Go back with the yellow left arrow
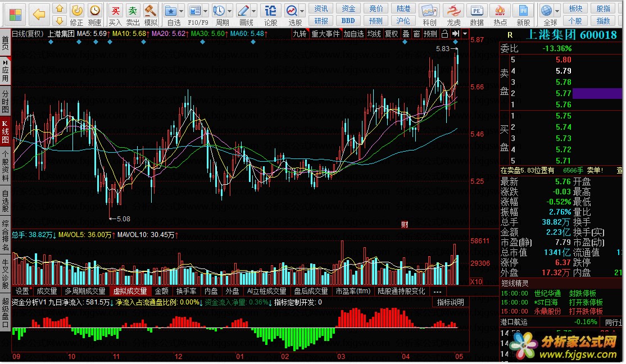Image resolution: width=626 pixels, height=364 pixels. coord(39,15)
